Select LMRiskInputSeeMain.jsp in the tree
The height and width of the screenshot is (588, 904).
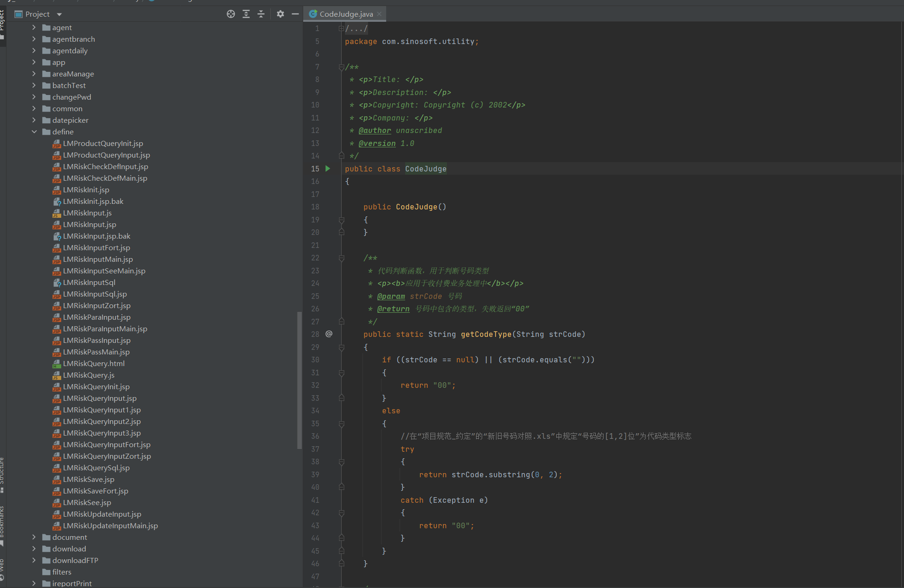[x=104, y=271]
